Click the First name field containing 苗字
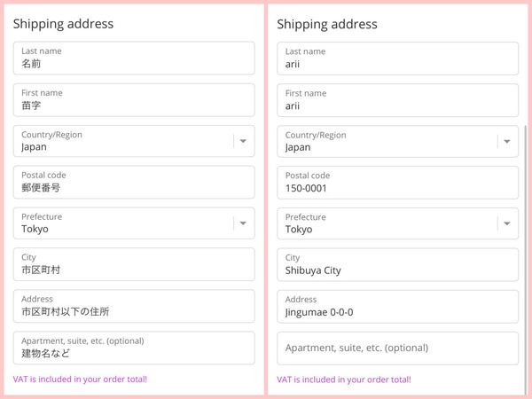The image size is (532, 399). [133, 99]
